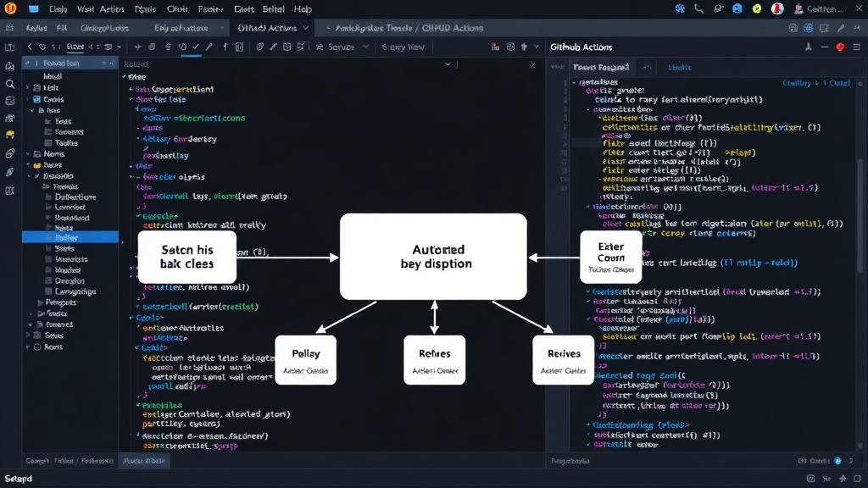
Task: Open the Wisit menu in the menu bar
Action: pyautogui.click(x=86, y=8)
